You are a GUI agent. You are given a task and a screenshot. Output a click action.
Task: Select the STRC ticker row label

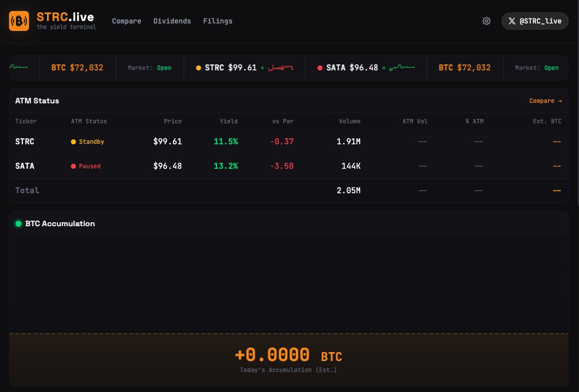(x=25, y=141)
